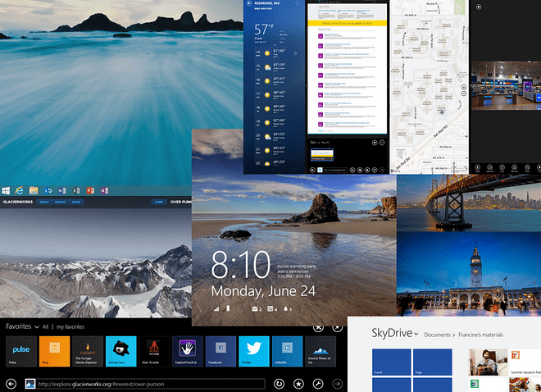
Task: Click the back arrow in photo viewer
Action: point(479,7)
